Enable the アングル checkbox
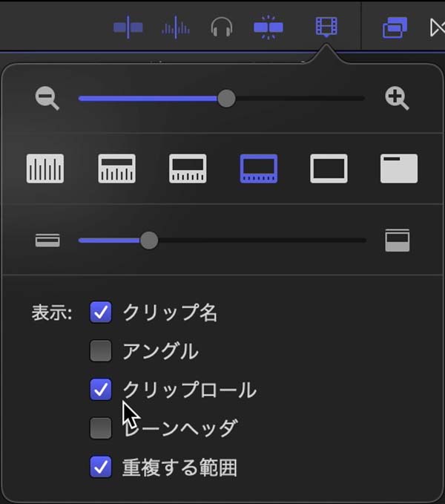This screenshot has width=445, height=504. coord(101,351)
